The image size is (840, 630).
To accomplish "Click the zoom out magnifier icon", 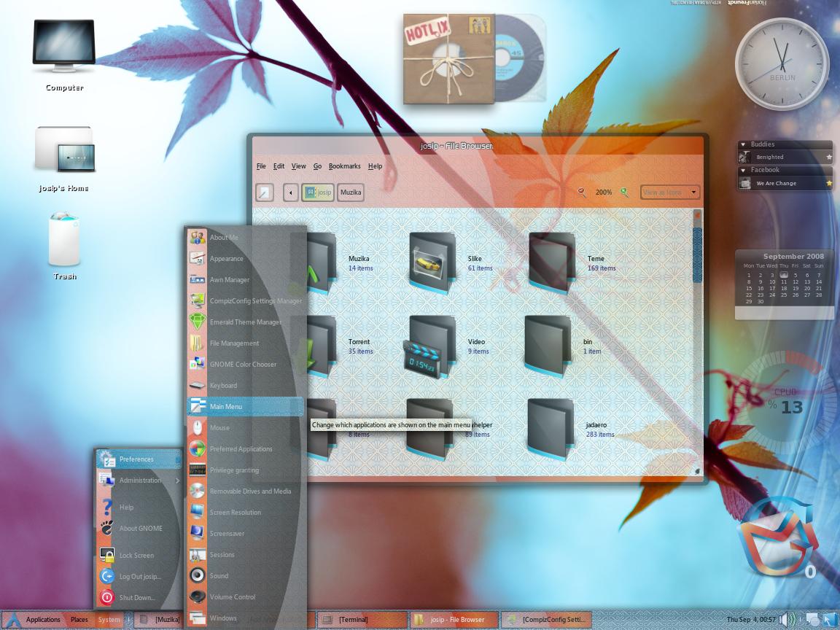I will click(582, 192).
